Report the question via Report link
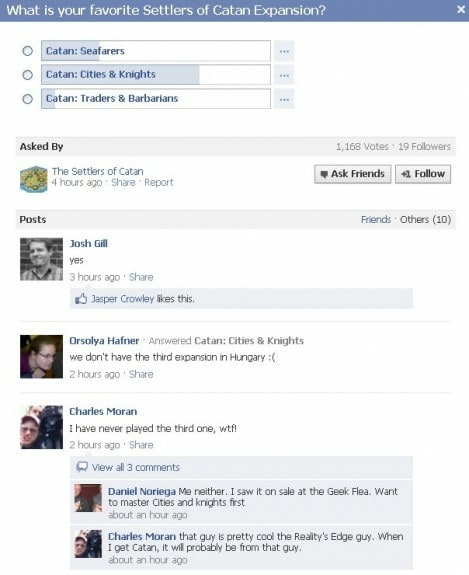 (158, 182)
